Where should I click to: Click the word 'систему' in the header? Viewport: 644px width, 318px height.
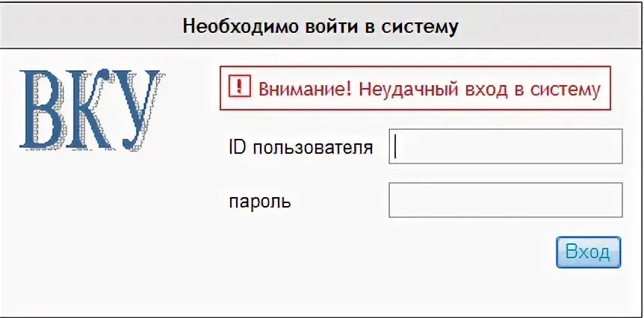(x=421, y=27)
